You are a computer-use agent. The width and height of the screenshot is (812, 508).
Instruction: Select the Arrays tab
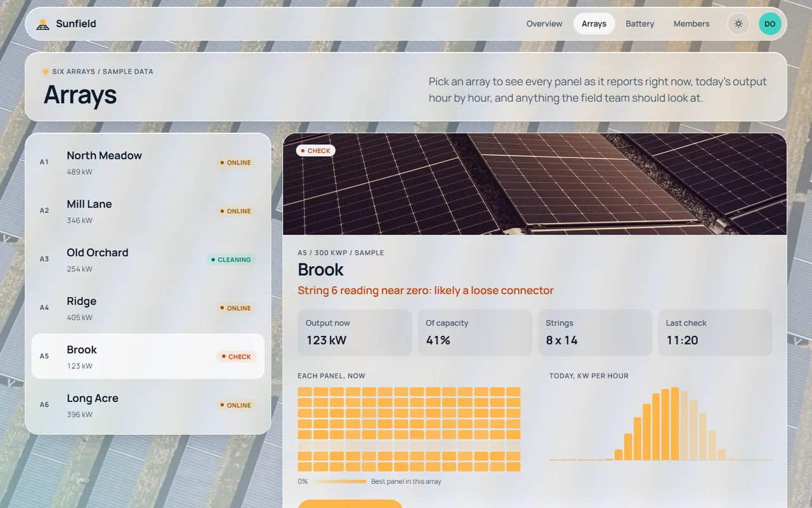594,24
